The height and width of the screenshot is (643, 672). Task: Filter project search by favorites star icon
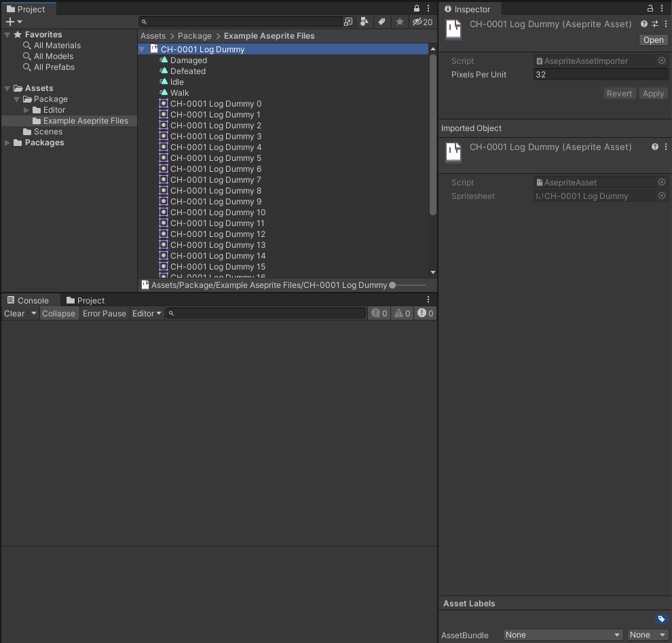pyautogui.click(x=400, y=22)
